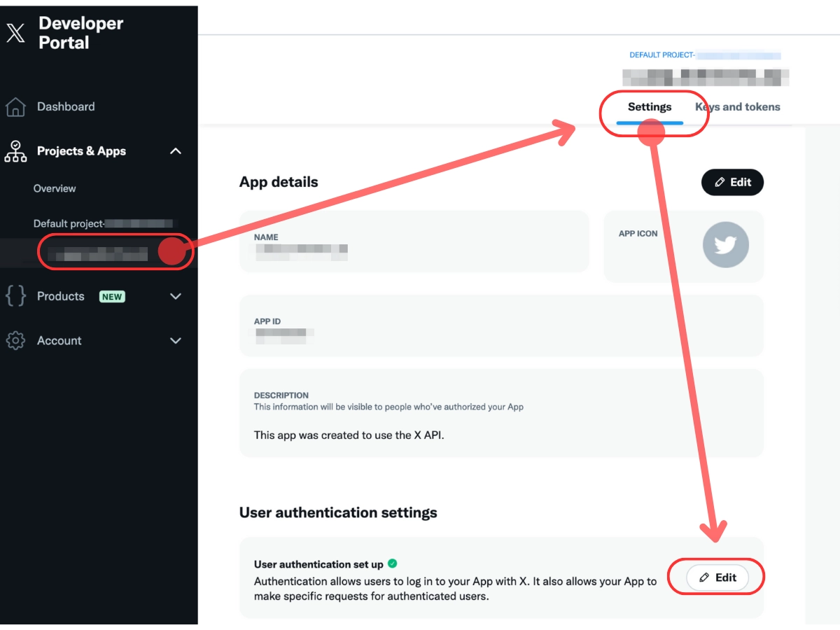Viewport: 840px width, 630px height.
Task: Select the Settings tab
Action: pos(650,107)
